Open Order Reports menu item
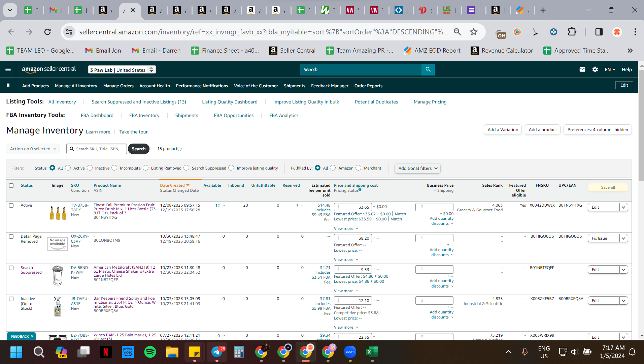 point(368,86)
